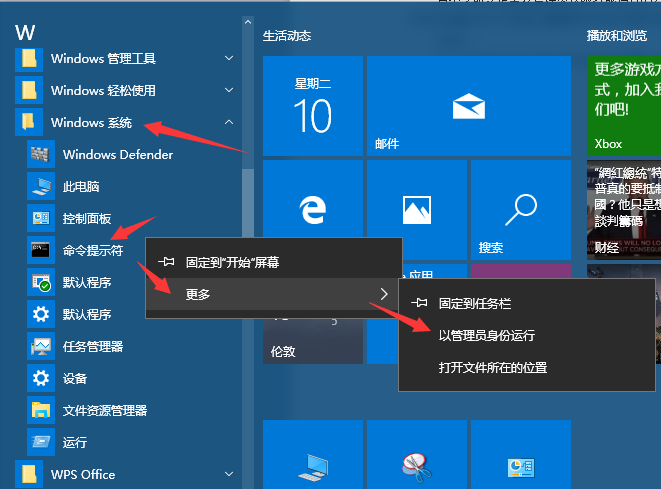This screenshot has height=489, width=661.
Task: Open the computer tile in bottom row
Action: 313,454
